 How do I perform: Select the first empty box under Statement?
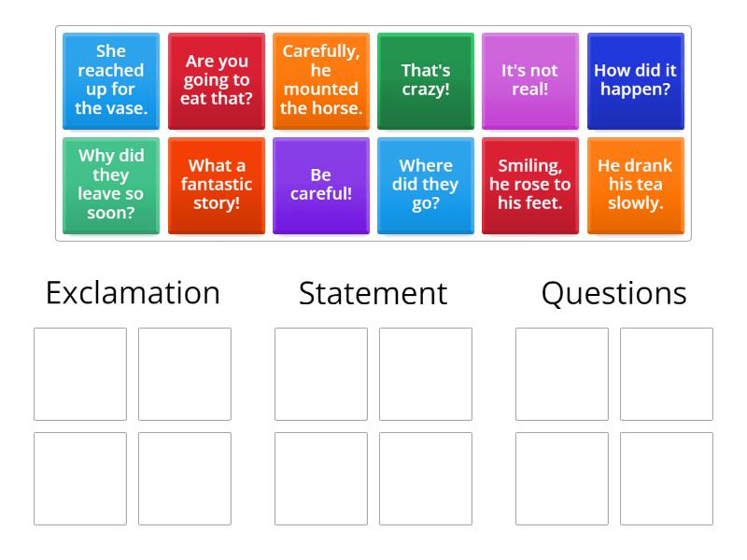coord(321,372)
